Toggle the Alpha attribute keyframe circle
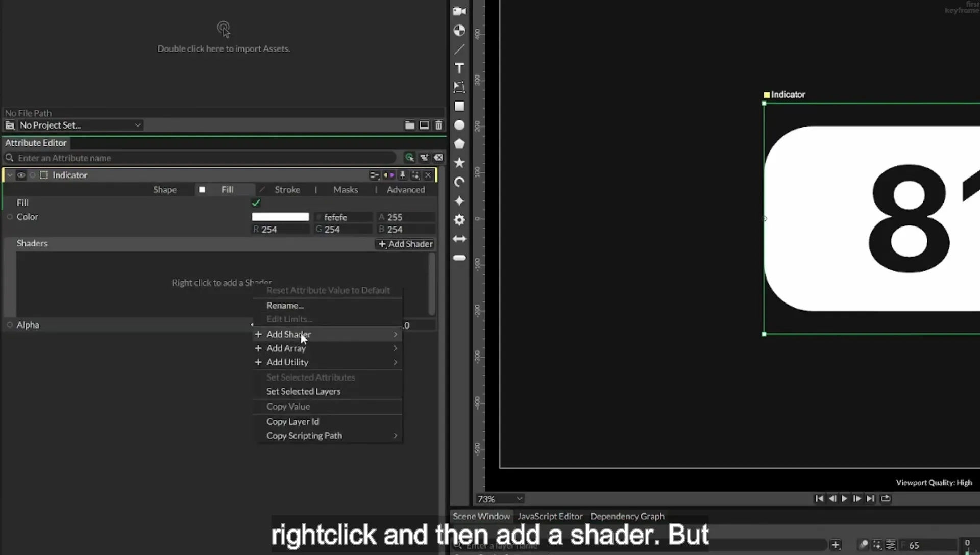 (x=10, y=325)
